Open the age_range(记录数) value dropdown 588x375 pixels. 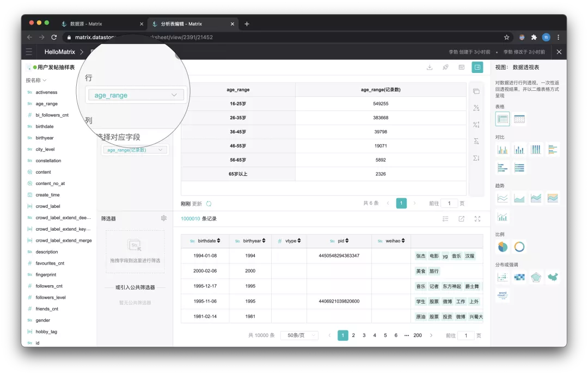pyautogui.click(x=135, y=150)
